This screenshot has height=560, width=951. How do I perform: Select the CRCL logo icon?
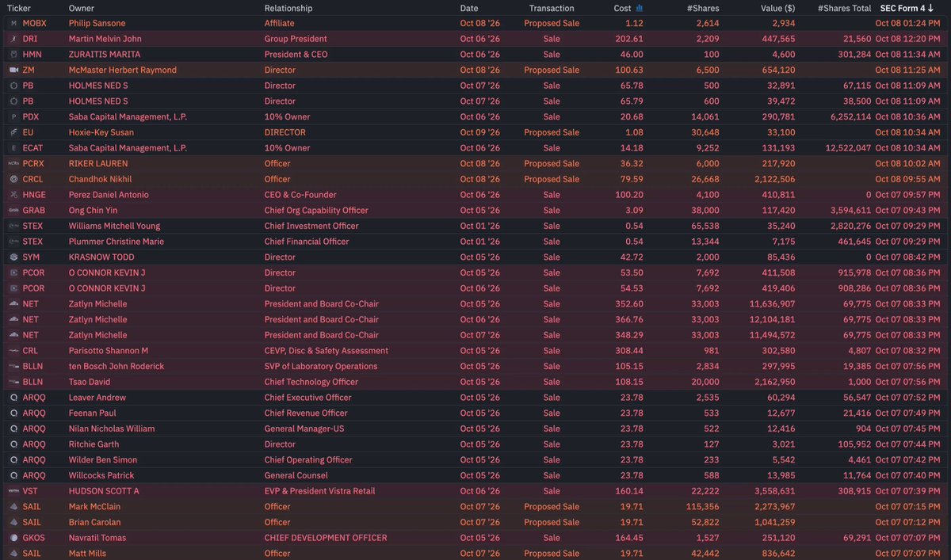tap(13, 179)
